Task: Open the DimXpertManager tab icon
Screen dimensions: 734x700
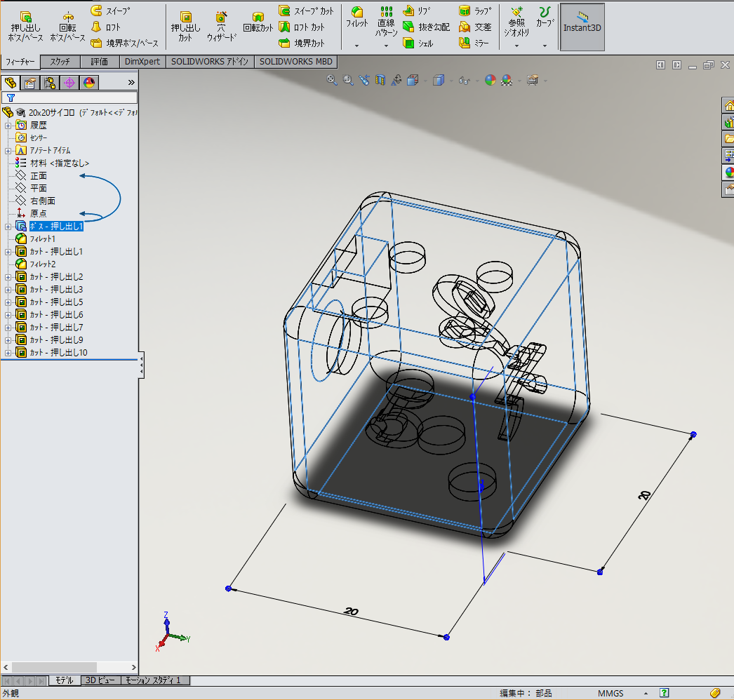Action: coord(69,83)
